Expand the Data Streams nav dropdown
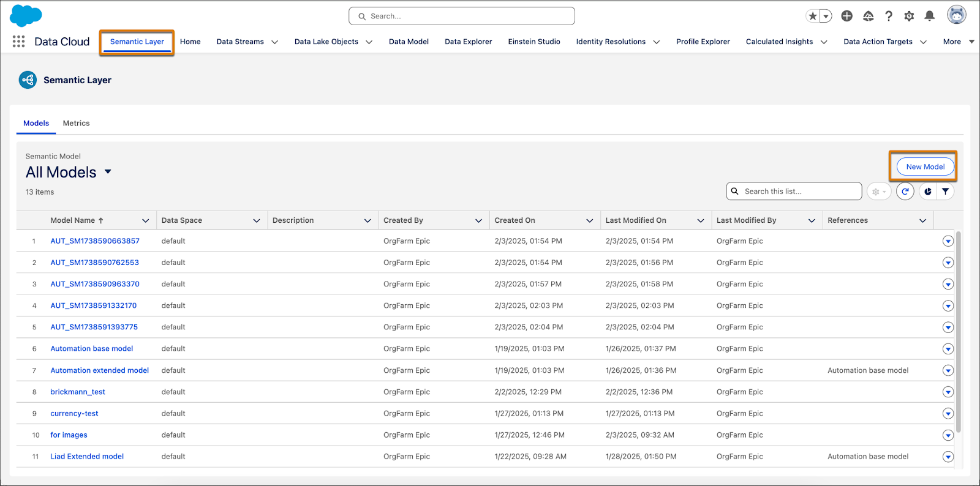980x486 pixels. pos(274,42)
